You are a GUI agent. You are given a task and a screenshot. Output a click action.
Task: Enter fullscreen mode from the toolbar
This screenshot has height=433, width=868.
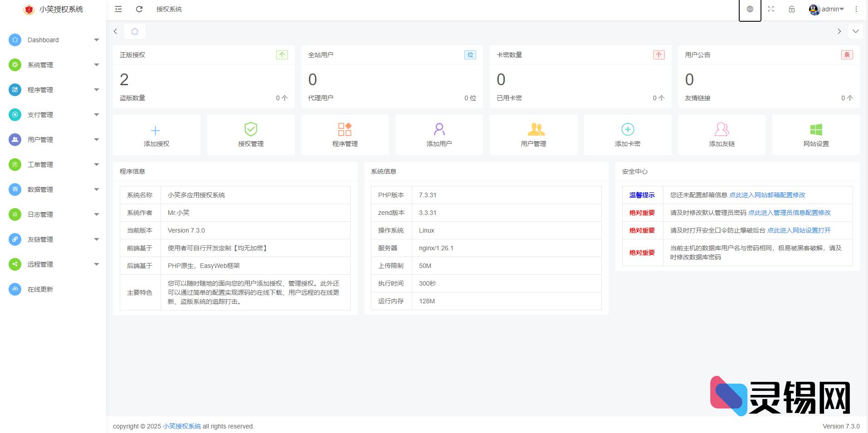(x=770, y=9)
